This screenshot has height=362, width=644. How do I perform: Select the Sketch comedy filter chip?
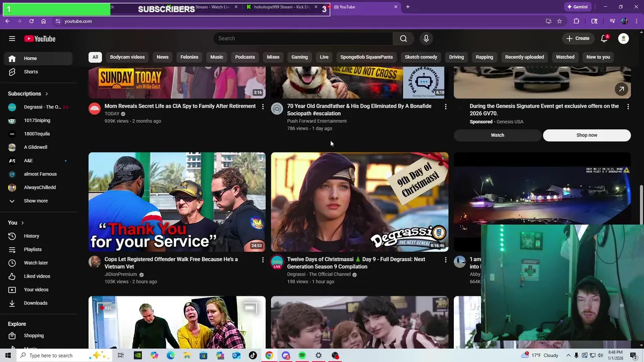421,57
